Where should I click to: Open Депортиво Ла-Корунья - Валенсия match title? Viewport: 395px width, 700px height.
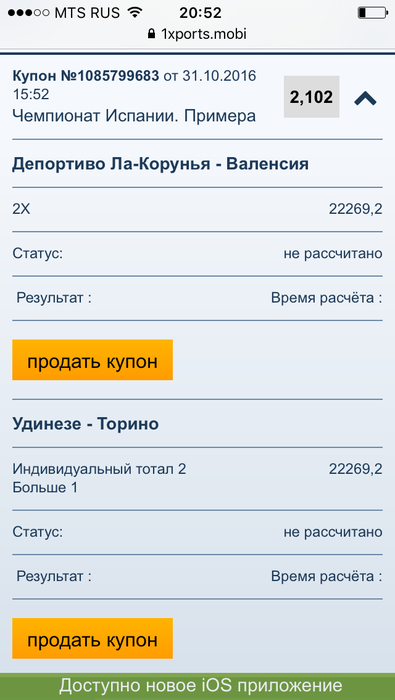(x=160, y=164)
